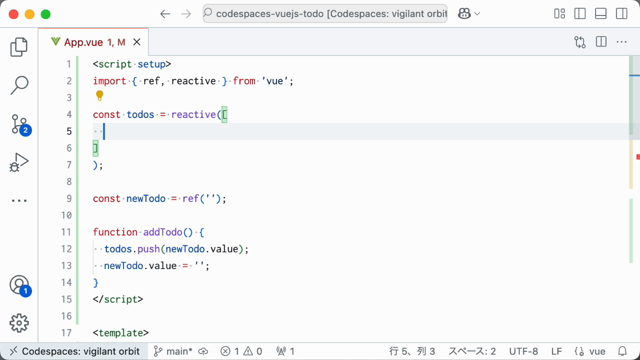Click on 'newTodo' in line 9
This screenshot has width=640, height=360.
pyautogui.click(x=146, y=199)
